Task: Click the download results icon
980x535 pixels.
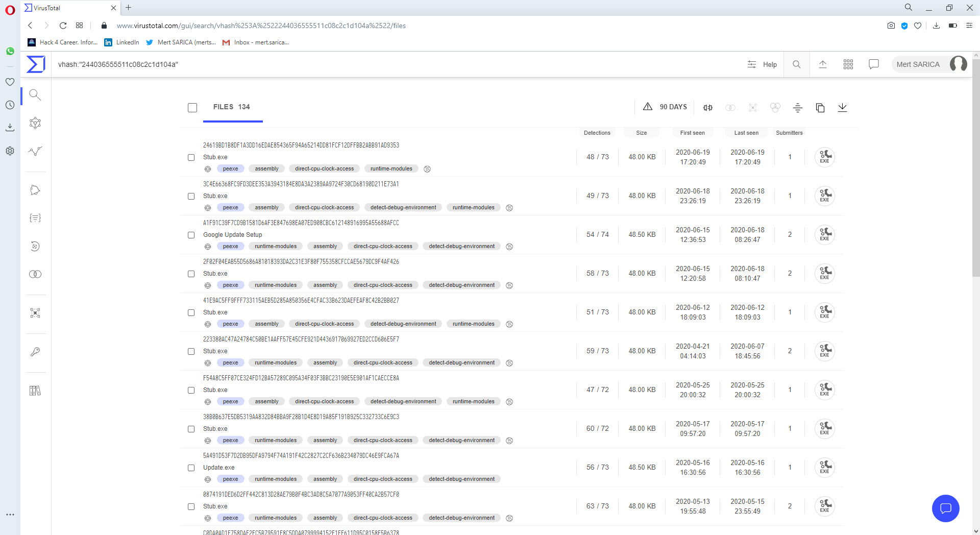Action: 842,107
